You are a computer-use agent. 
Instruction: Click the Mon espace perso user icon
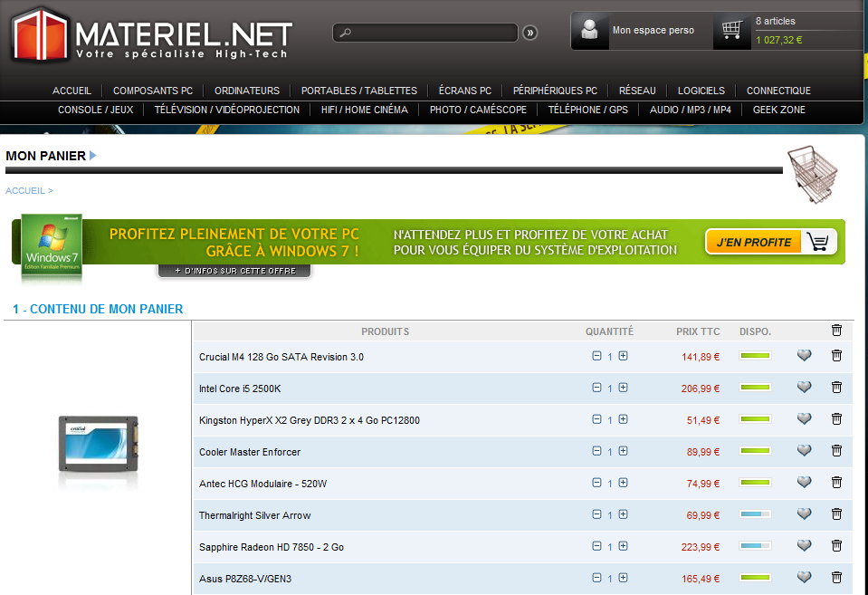(x=590, y=31)
